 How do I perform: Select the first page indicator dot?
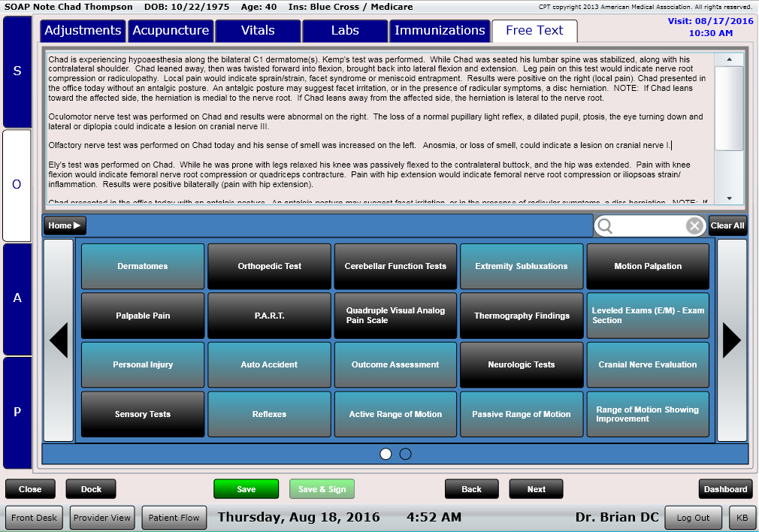(386, 454)
